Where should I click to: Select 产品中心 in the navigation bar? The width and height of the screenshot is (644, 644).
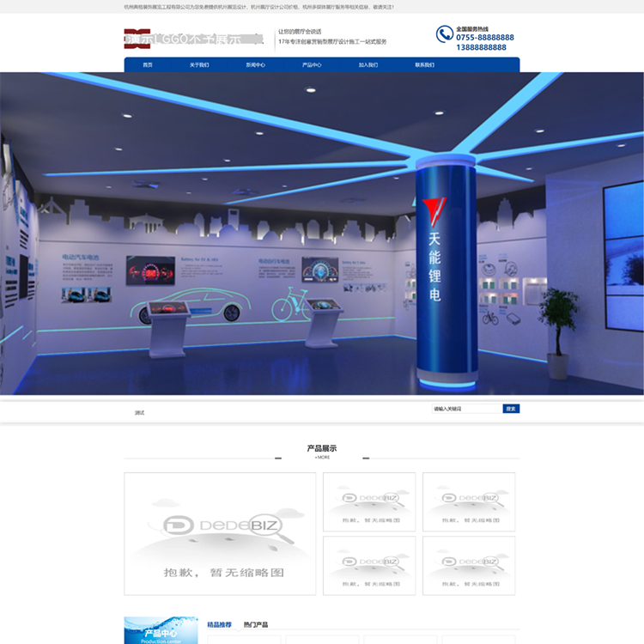(312, 65)
